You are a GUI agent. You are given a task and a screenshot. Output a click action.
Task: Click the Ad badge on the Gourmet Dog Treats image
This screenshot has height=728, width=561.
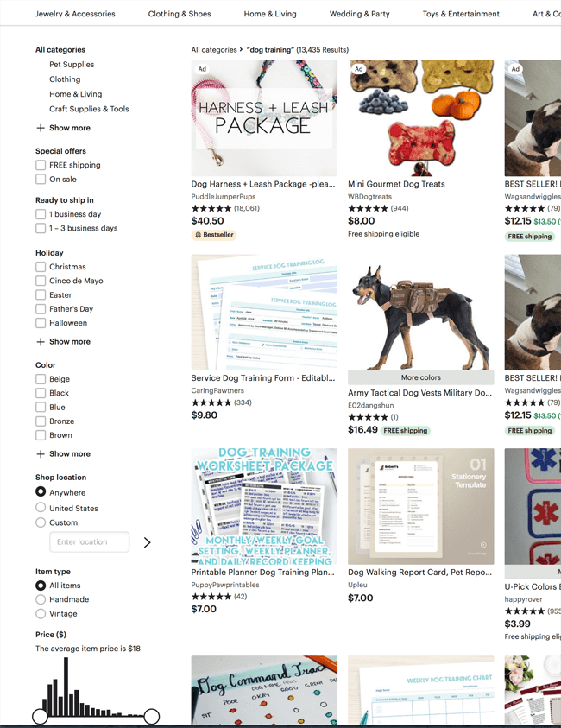tap(359, 69)
